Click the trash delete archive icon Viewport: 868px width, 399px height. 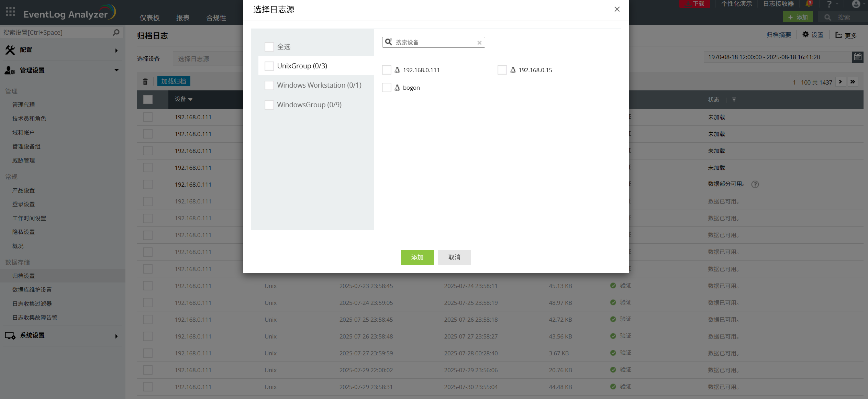point(145,81)
